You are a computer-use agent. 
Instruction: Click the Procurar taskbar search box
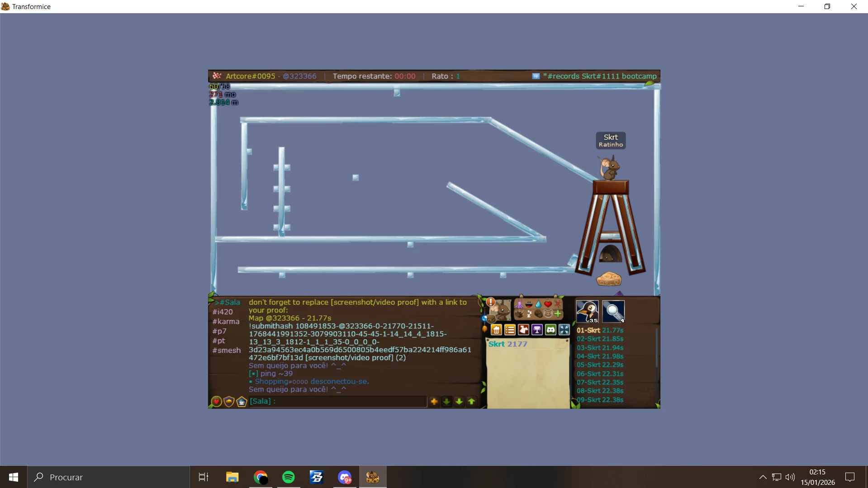click(x=109, y=477)
